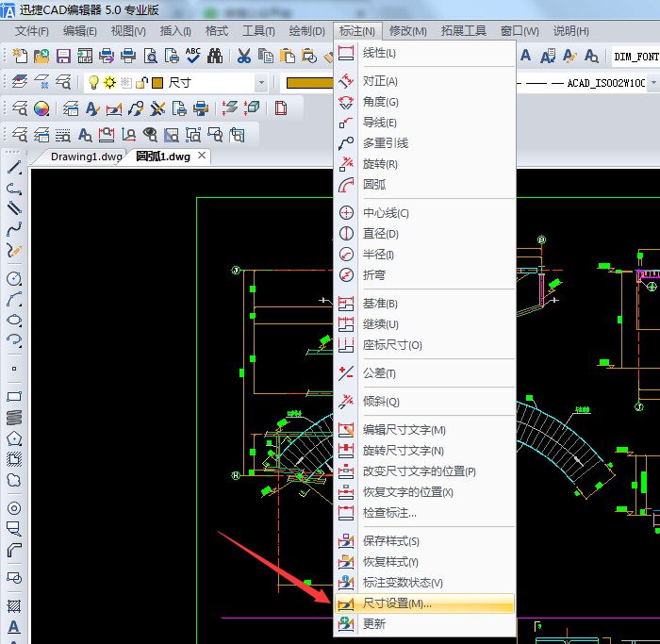Image resolution: width=660 pixels, height=644 pixels.
Task: Open the 说明(H) help menu
Action: [x=570, y=31]
